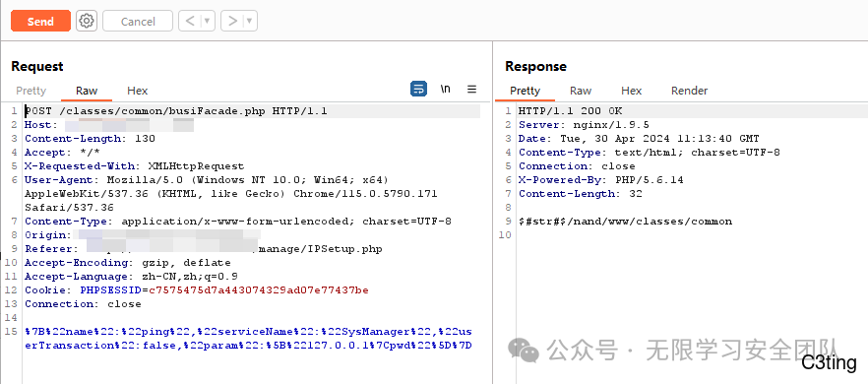Click the Host header line
This screenshot has width=868, height=384.
pos(109,125)
